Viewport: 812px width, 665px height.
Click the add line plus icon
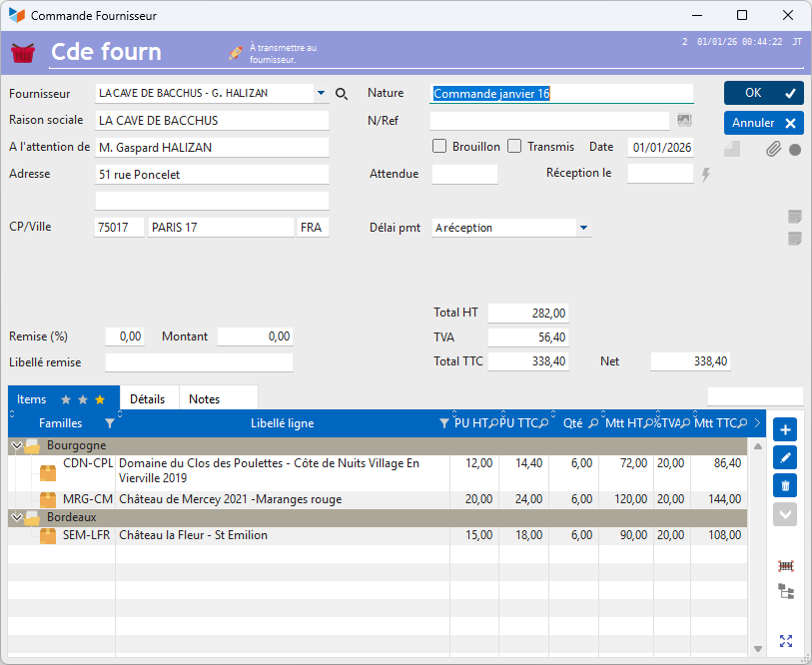tap(785, 430)
